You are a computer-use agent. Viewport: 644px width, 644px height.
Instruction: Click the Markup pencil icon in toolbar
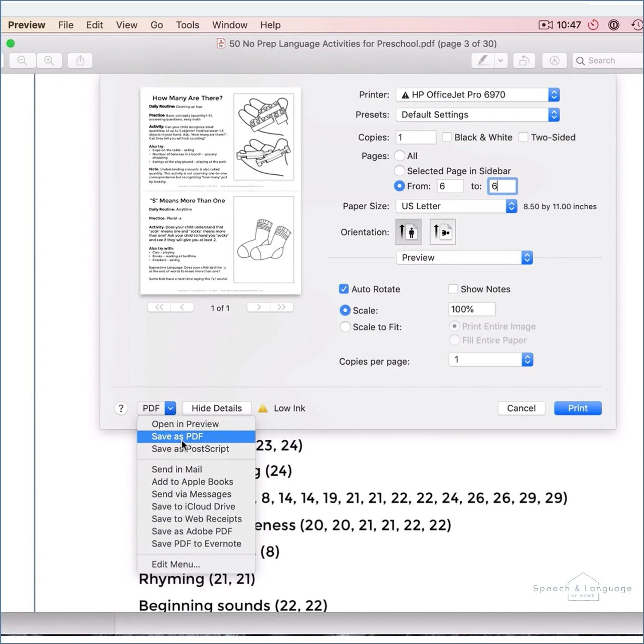[x=481, y=60]
